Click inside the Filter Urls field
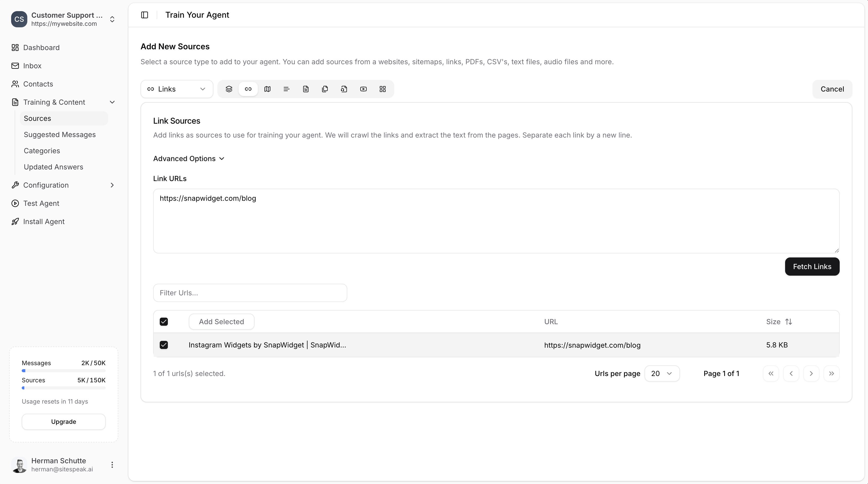 coord(250,293)
